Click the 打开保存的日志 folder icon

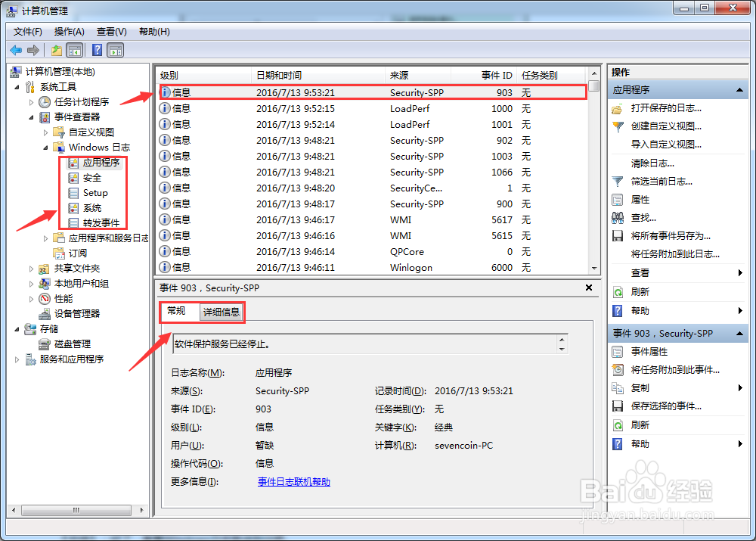coord(618,107)
